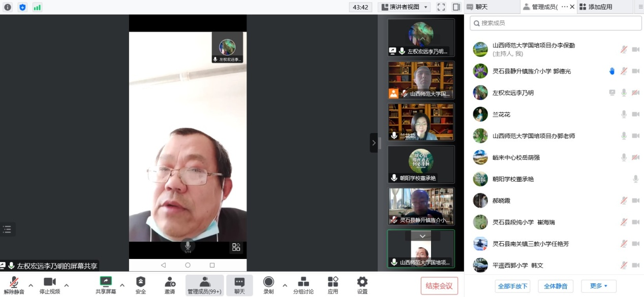
Task: Click grid layout icon in shared phone screen
Action: pos(236,247)
